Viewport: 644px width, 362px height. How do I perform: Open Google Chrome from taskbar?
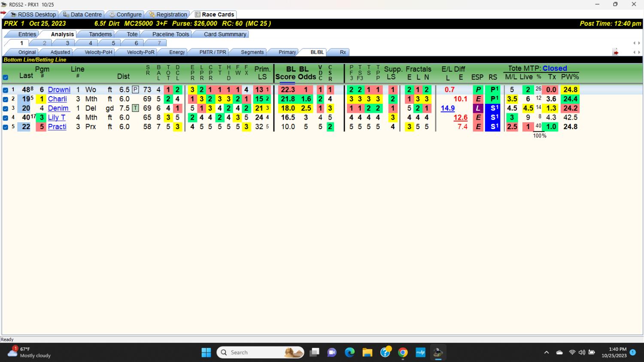coord(403,353)
